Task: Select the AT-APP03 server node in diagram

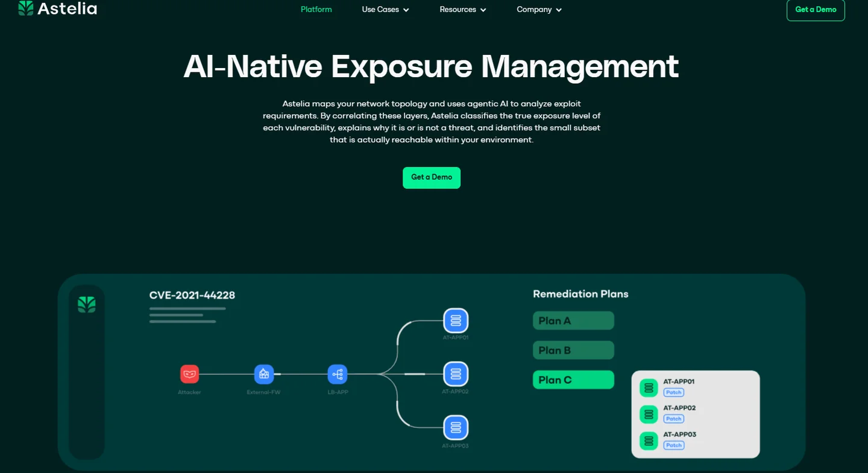Action: [456, 428]
